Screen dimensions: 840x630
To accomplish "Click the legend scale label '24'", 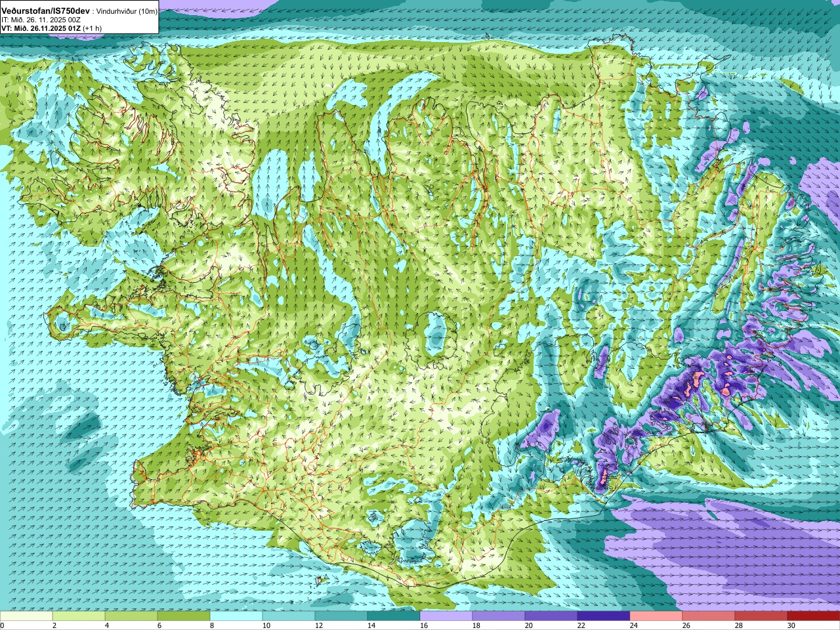I will (634, 625).
